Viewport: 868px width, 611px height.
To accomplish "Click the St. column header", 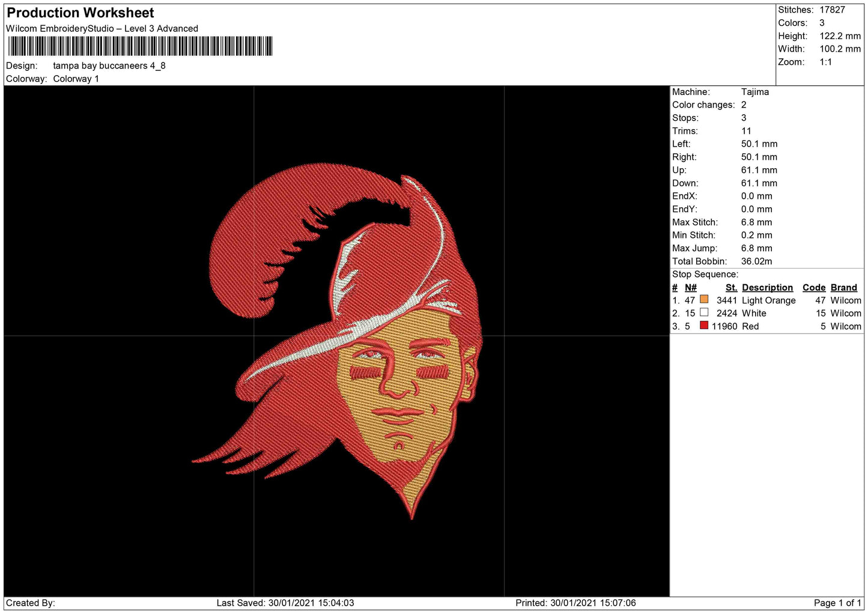I will pos(731,288).
